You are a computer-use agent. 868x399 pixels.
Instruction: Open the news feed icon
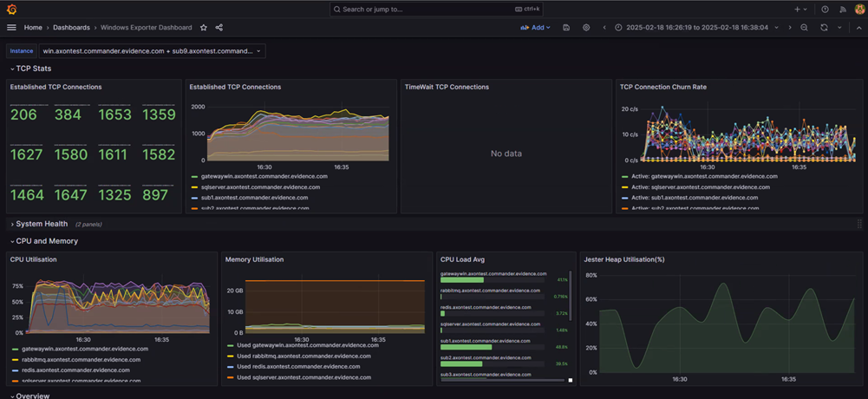[843, 9]
